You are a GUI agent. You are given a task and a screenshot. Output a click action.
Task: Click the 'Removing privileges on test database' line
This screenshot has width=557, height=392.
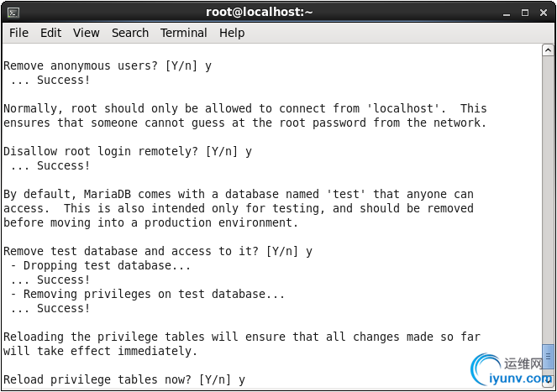coord(147,295)
